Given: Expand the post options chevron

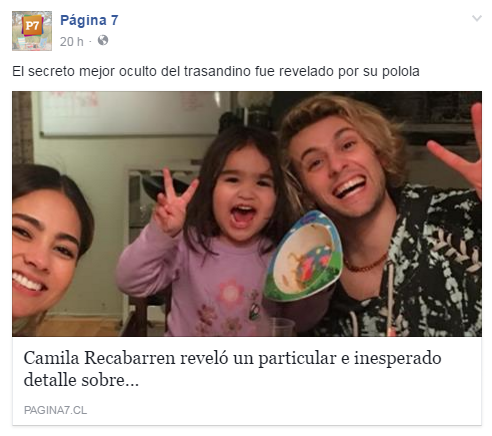Looking at the screenshot, I should click(477, 18).
